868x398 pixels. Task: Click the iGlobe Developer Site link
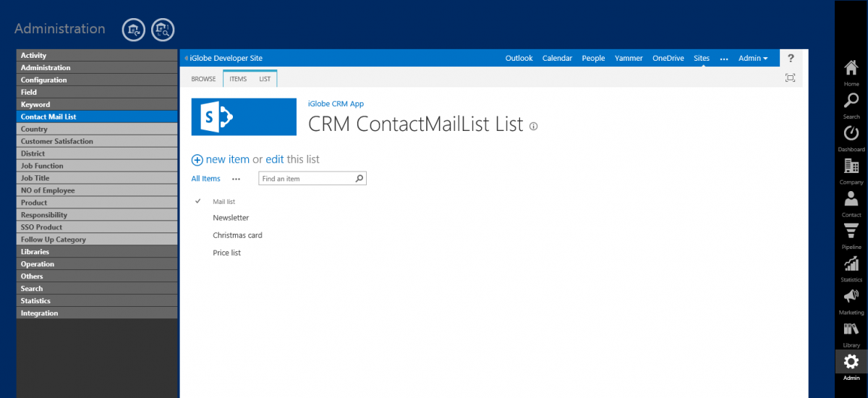coord(226,58)
